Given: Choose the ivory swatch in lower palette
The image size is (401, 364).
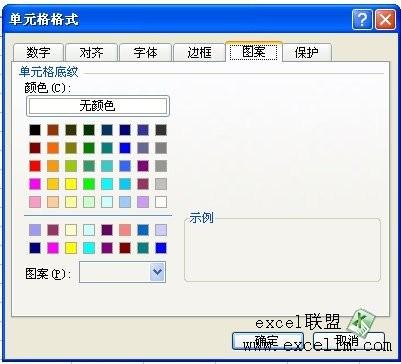Looking at the screenshot, I should (71, 230).
